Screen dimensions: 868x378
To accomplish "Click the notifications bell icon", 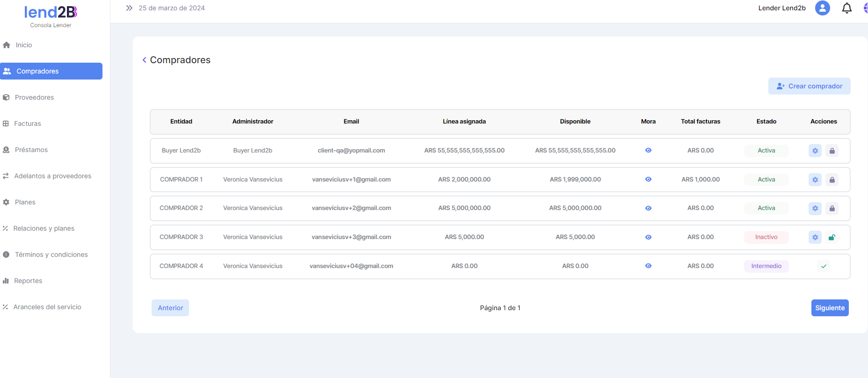I will coord(846,8).
